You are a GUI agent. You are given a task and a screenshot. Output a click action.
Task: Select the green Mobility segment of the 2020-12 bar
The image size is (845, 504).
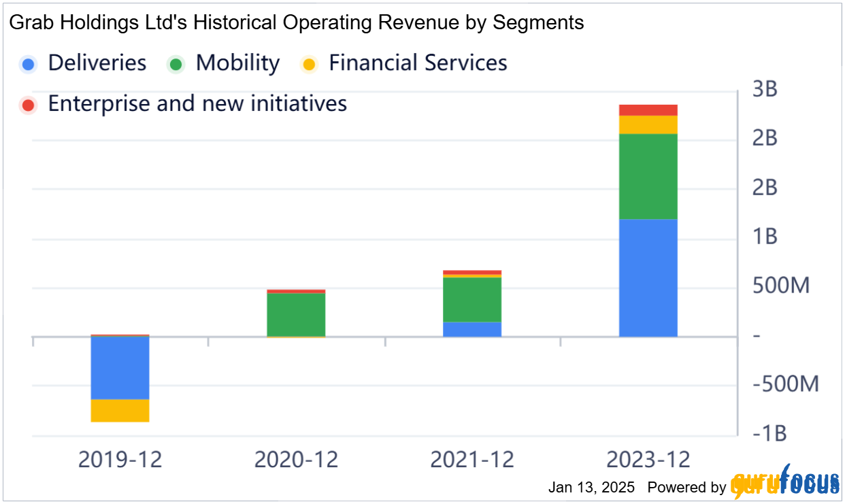tap(296, 315)
